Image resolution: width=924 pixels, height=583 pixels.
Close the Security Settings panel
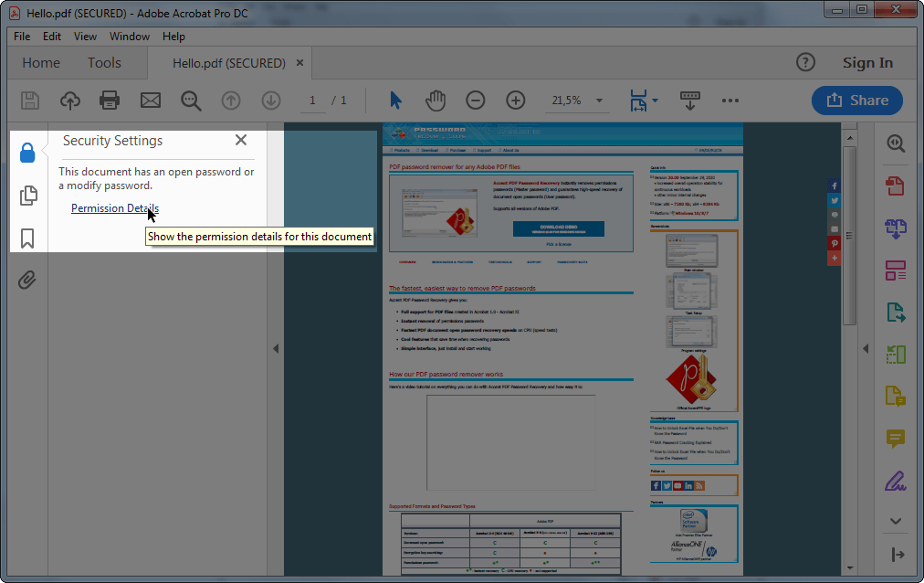tap(241, 140)
